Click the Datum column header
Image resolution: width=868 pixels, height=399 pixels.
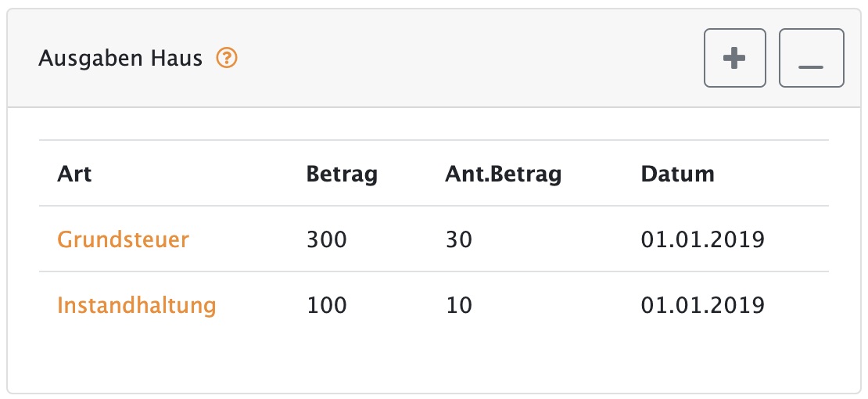(x=677, y=174)
